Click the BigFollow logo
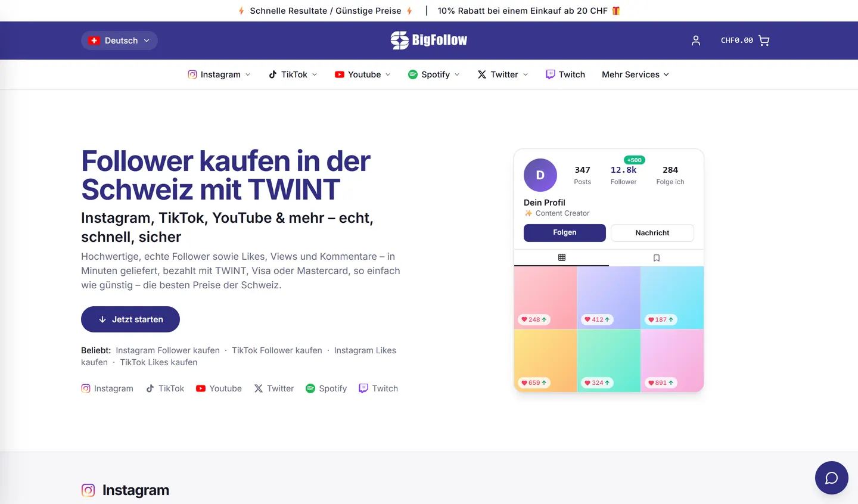This screenshot has height=504, width=858. [x=429, y=40]
